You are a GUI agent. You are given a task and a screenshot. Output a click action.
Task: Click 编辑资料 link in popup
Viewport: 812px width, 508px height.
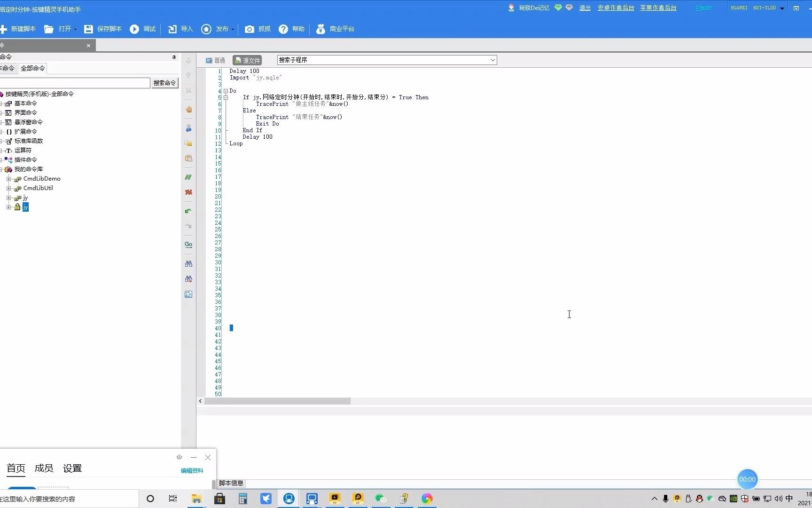(x=192, y=471)
